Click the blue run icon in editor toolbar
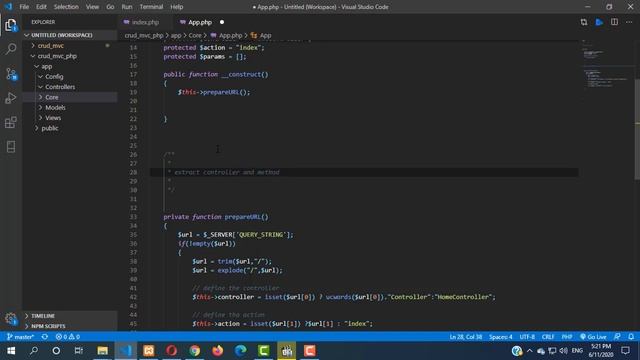The height and width of the screenshot is (360, 640). (x=599, y=22)
